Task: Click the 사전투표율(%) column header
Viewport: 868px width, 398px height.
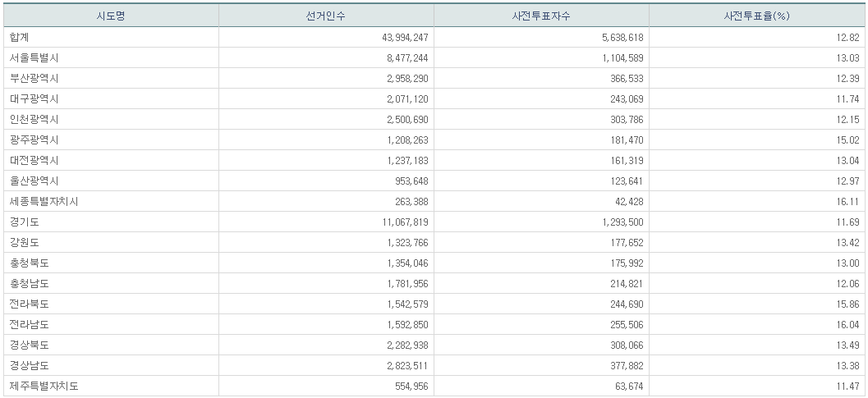Action: 756,16
